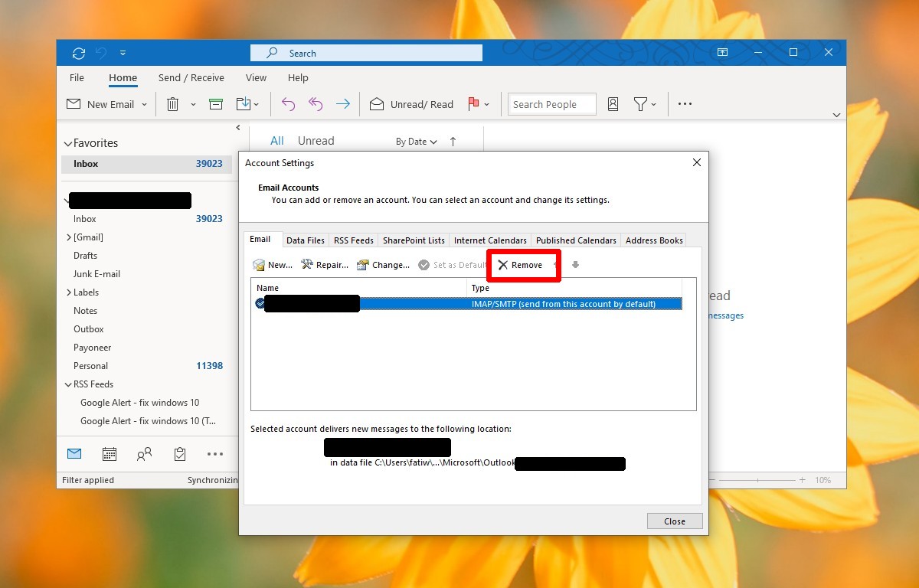Click the Delete trash icon

173,104
